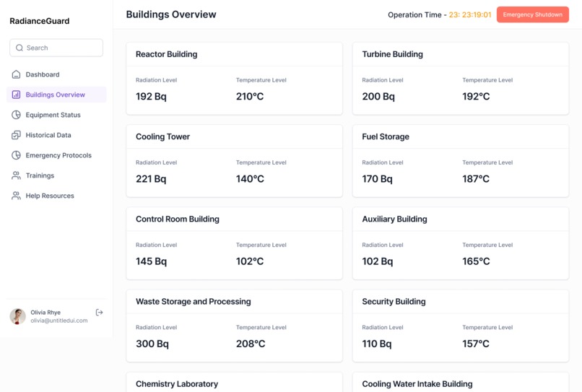The image size is (582, 392).
Task: Click the Equipment Status pie icon
Action: coord(16,115)
